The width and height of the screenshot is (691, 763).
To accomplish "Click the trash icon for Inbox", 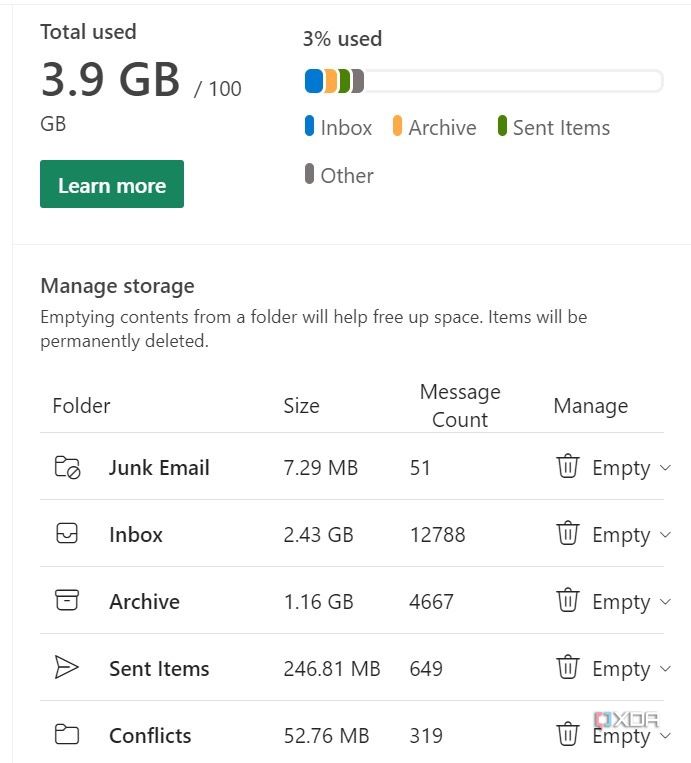I will click(568, 533).
